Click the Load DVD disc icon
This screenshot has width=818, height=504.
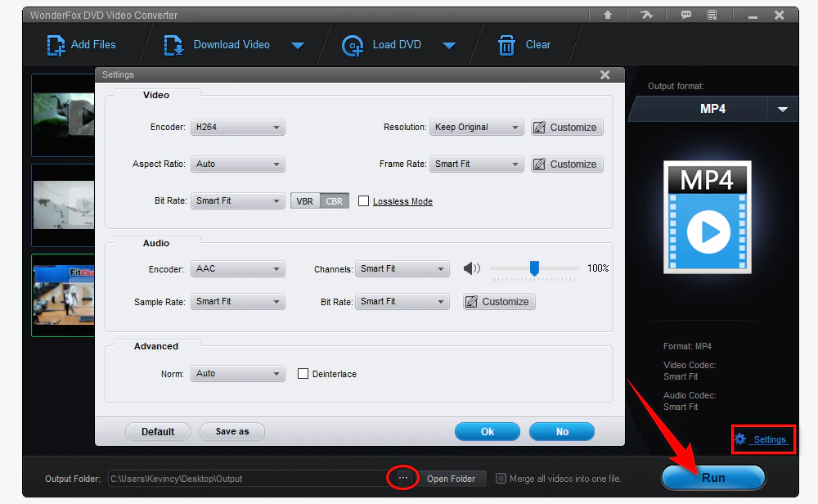pyautogui.click(x=353, y=46)
